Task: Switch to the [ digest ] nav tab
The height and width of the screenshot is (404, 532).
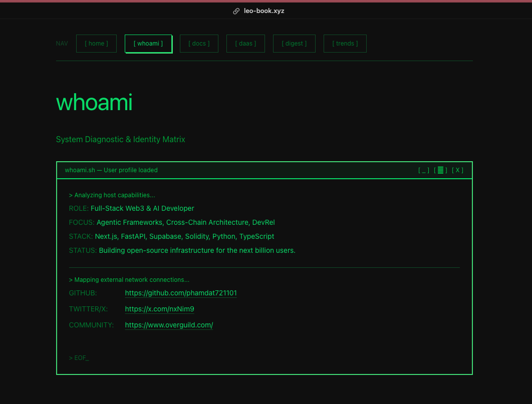Action: [x=294, y=44]
